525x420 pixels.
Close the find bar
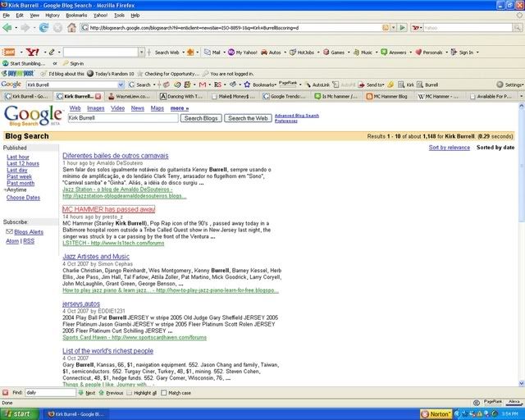tap(6, 393)
